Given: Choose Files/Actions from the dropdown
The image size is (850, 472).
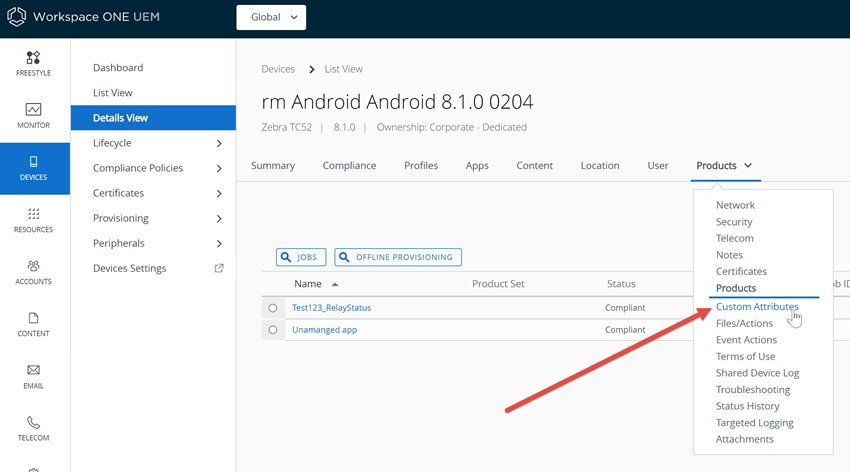Looking at the screenshot, I should [x=744, y=323].
